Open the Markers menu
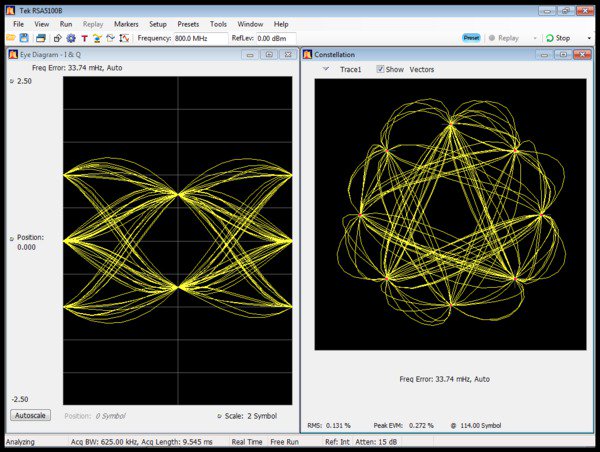The width and height of the screenshot is (600, 452). pos(126,23)
